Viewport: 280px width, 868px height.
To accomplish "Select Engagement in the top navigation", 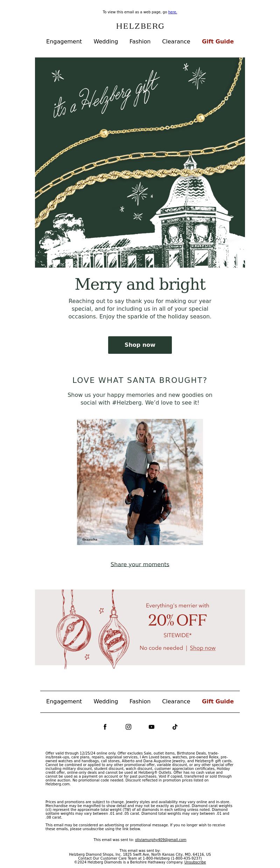I will (x=64, y=41).
